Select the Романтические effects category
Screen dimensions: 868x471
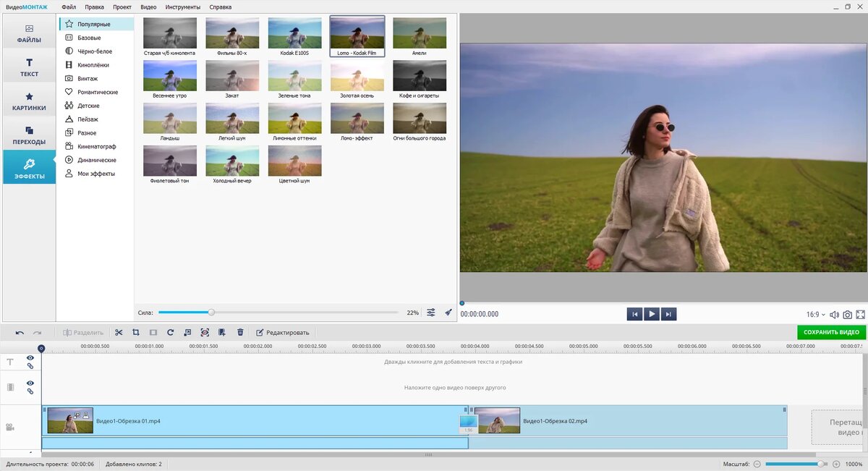(x=96, y=92)
